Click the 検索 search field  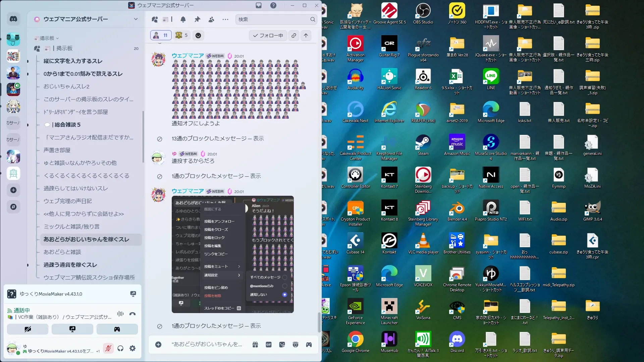273,19
